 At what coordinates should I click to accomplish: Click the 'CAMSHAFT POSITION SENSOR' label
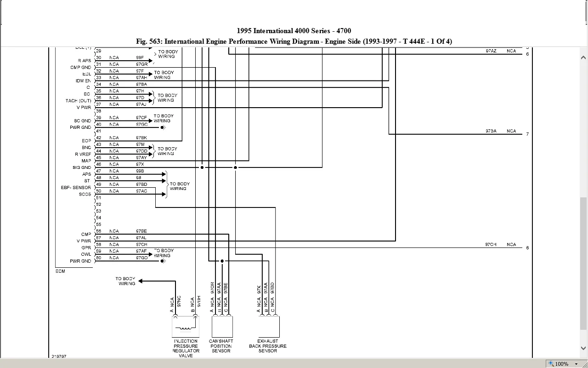tap(221, 346)
